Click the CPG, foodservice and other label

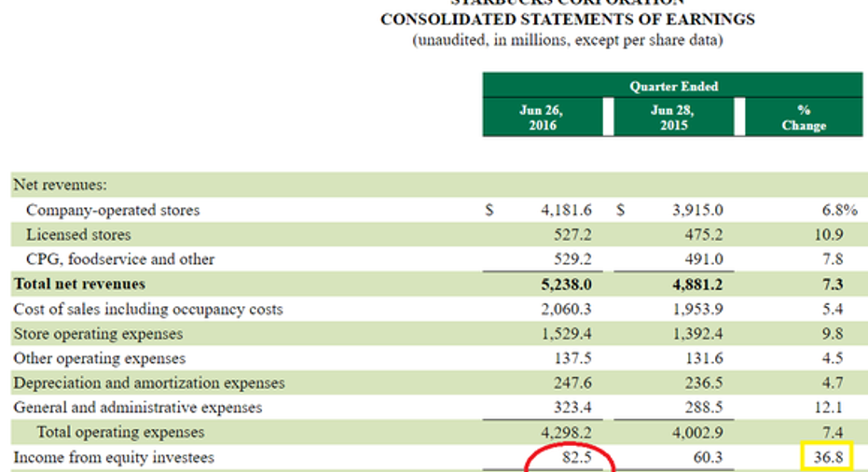(120, 259)
